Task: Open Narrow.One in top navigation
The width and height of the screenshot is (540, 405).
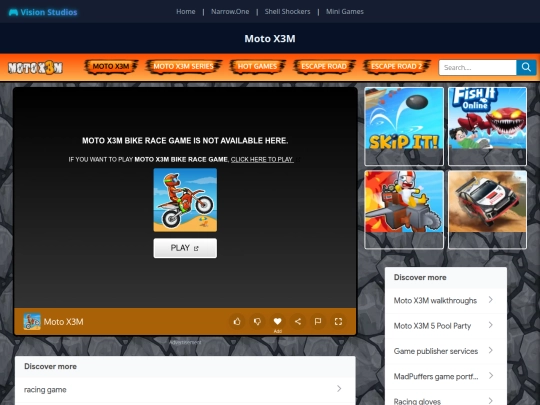Action: pos(230,12)
